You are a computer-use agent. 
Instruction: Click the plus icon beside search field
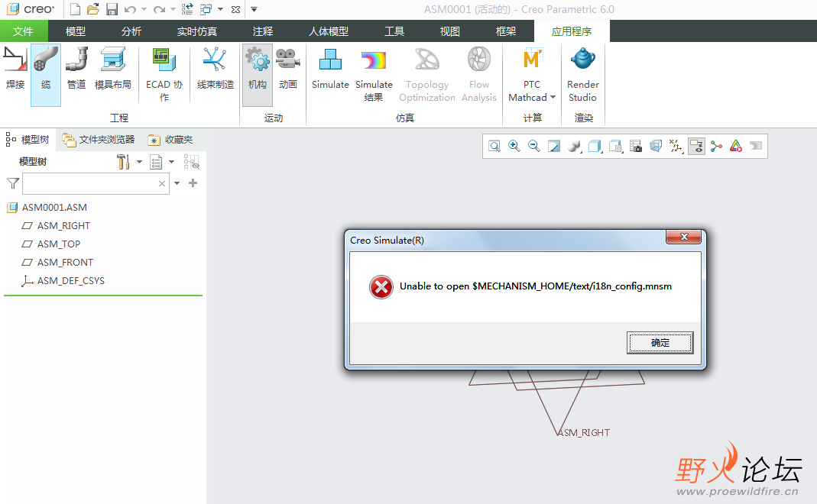193,183
